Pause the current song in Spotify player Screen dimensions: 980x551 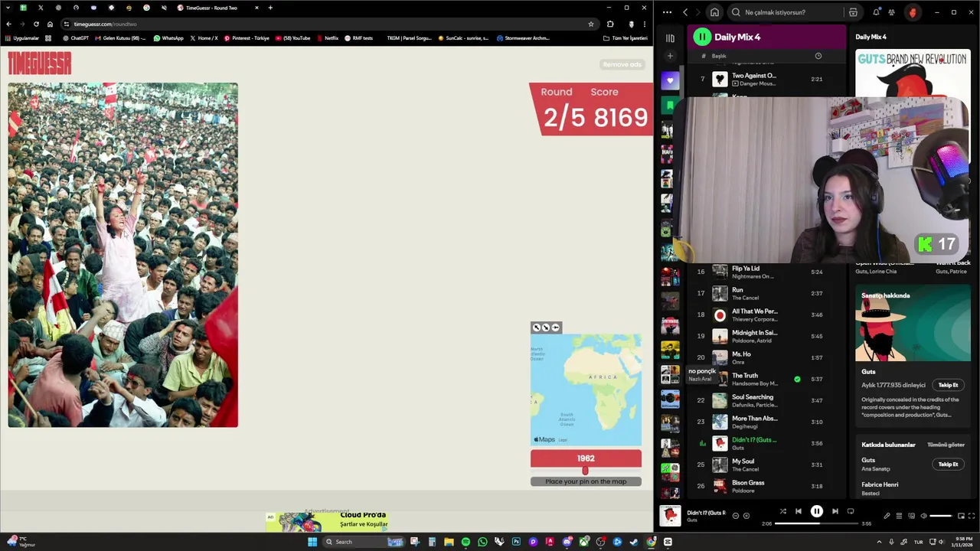click(816, 511)
